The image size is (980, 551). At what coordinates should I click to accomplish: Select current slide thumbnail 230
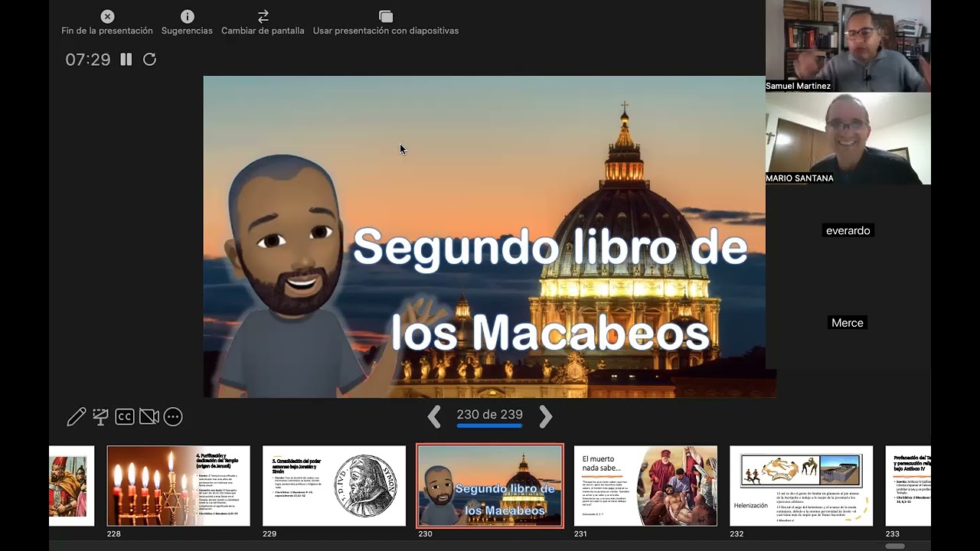490,486
